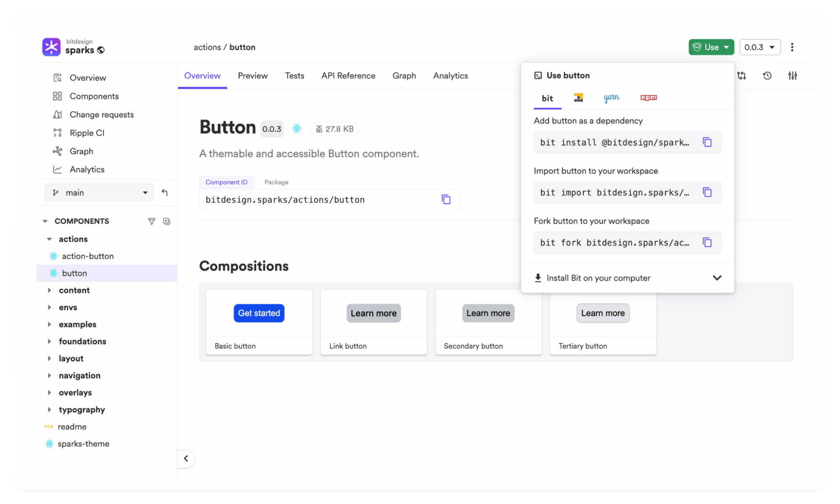Image resolution: width=840 pixels, height=504 pixels.
Task: Select the bit tab in Use panel
Action: coord(547,98)
